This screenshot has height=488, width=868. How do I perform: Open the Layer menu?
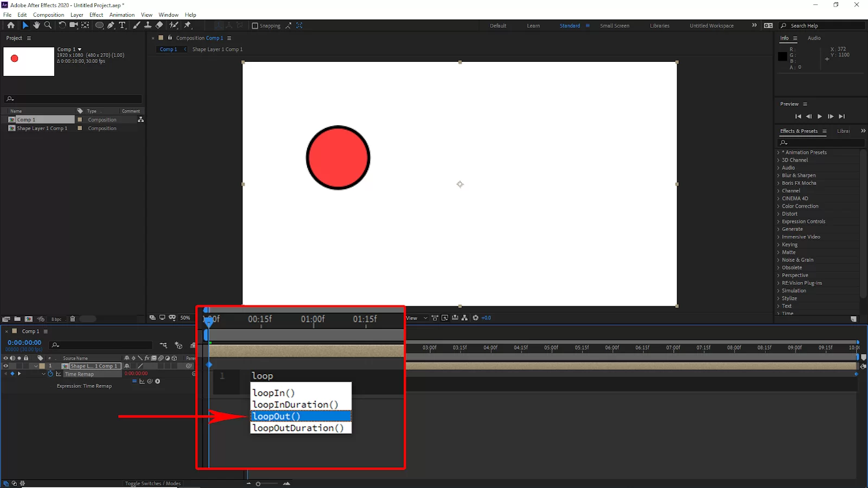click(x=77, y=15)
